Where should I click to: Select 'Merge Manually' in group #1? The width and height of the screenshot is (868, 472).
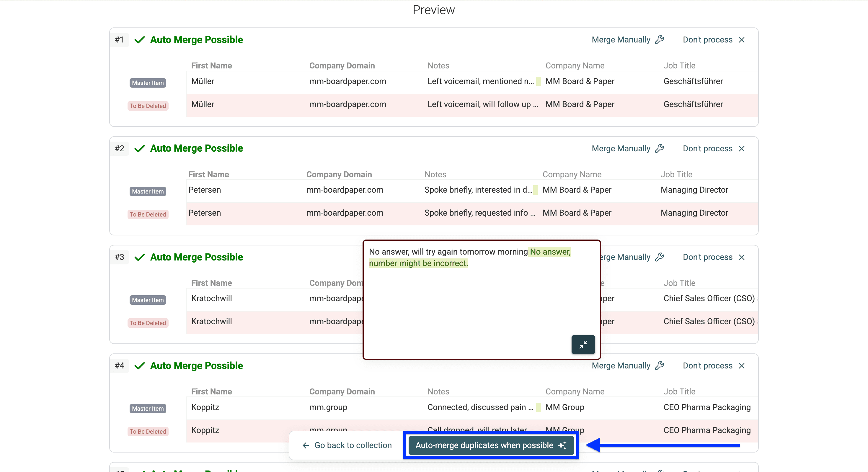pyautogui.click(x=621, y=40)
